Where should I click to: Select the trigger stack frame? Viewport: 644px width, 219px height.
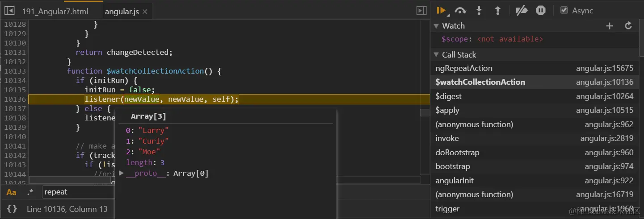(x=535, y=209)
